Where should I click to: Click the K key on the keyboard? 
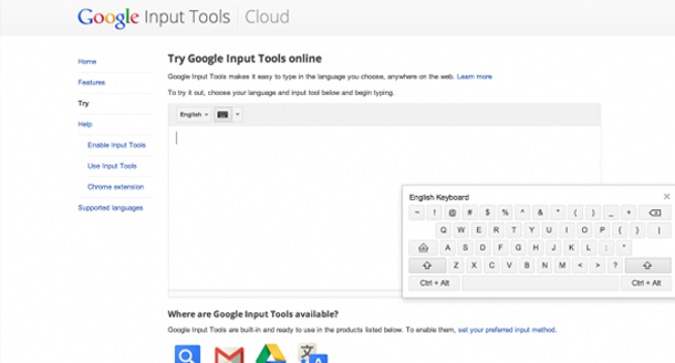(571, 248)
